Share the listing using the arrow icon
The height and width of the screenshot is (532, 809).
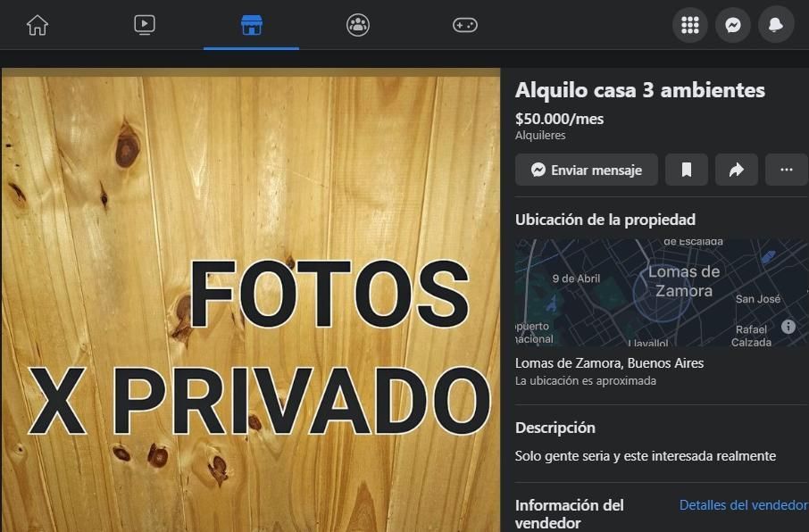737,170
